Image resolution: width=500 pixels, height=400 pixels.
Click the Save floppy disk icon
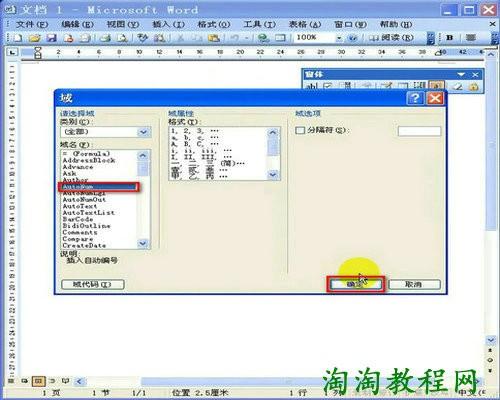51,38
